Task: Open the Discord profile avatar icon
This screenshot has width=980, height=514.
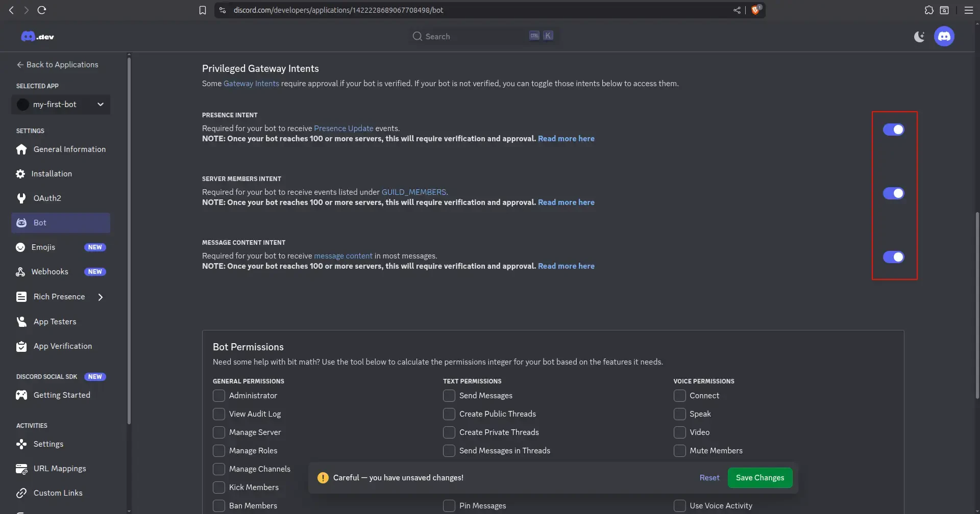Action: [944, 36]
